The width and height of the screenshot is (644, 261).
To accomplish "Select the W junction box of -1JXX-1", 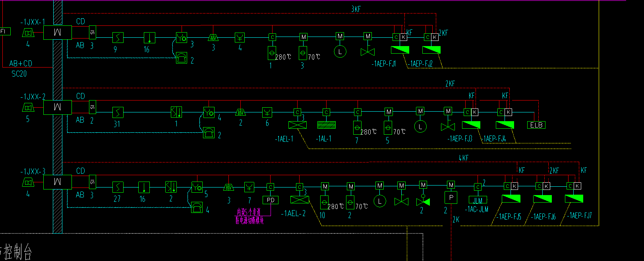I will click(x=57, y=33).
